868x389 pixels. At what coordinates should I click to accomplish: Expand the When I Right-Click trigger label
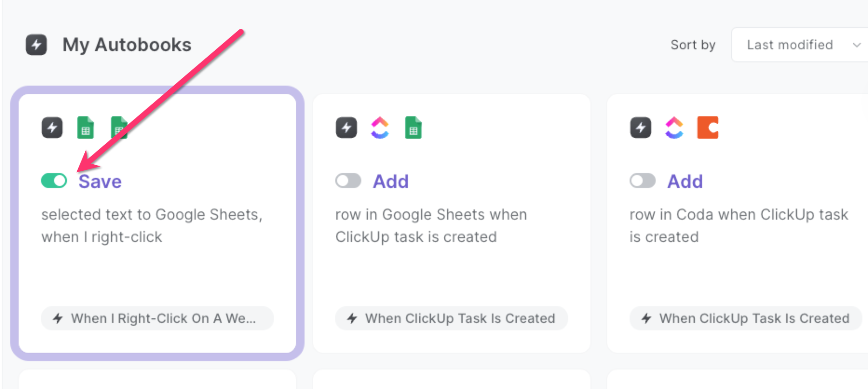point(157,318)
